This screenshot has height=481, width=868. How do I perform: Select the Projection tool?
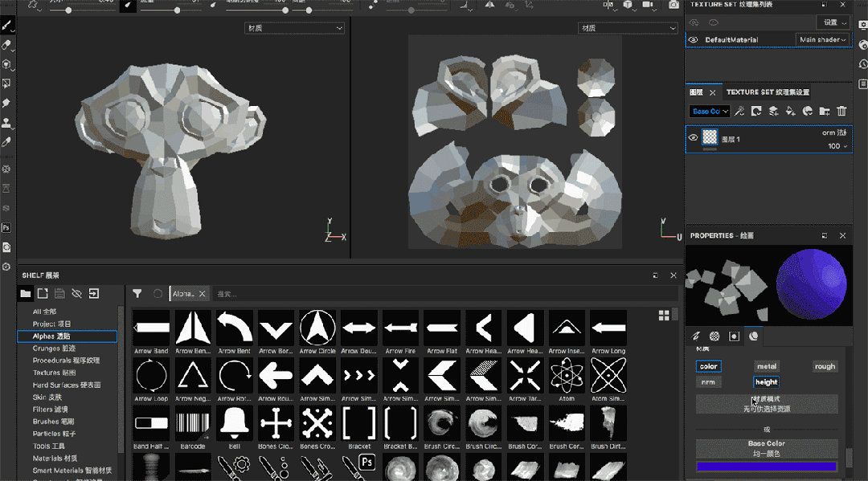[x=6, y=64]
